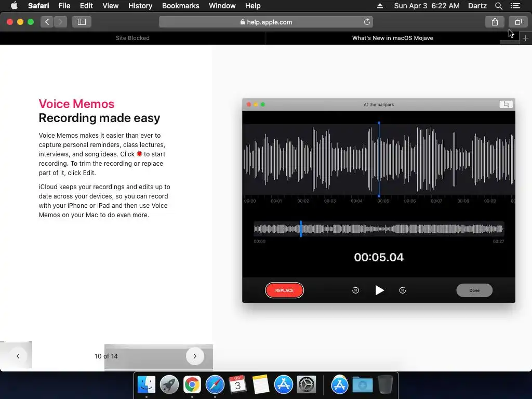Go to next slide arrow
The width and height of the screenshot is (532, 399).
tap(195, 356)
